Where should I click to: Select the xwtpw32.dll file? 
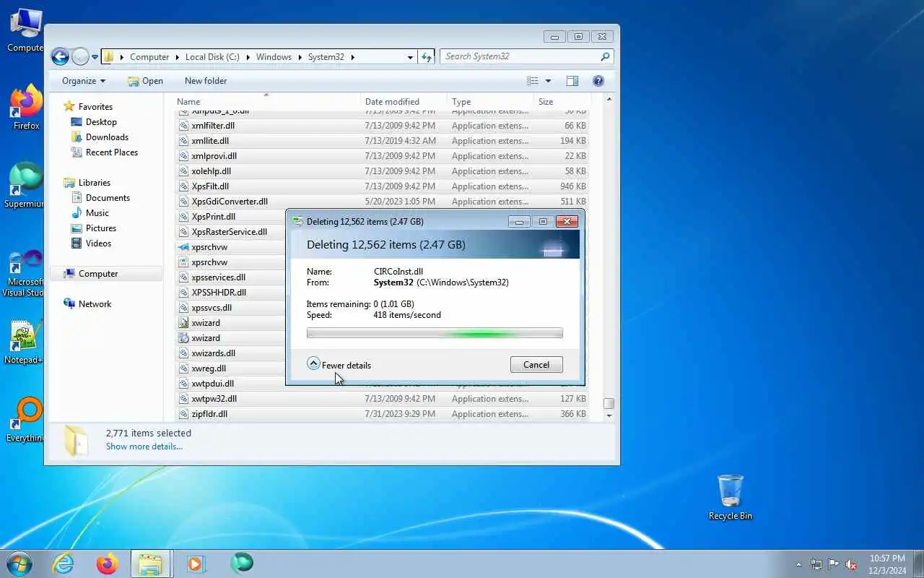click(382, 399)
